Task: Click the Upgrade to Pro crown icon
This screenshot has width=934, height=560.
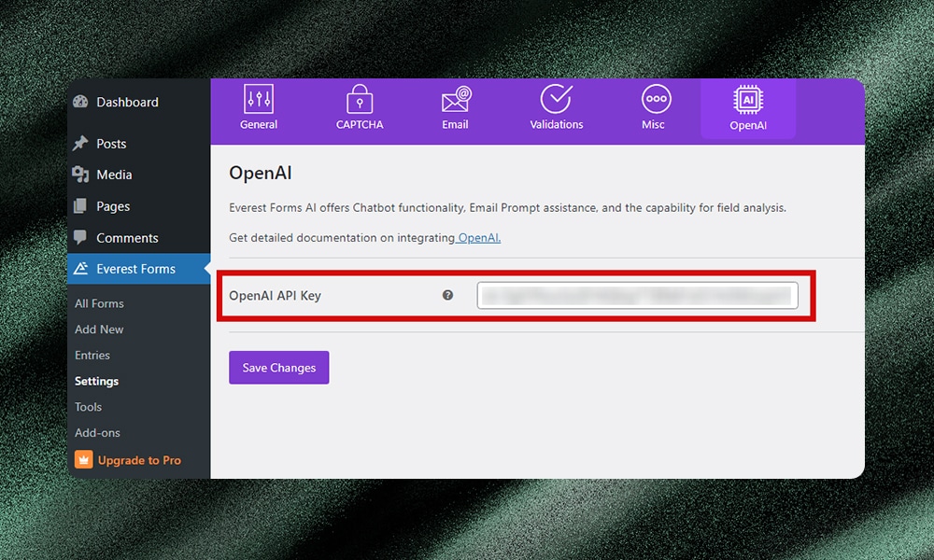Action: pyautogui.click(x=82, y=459)
